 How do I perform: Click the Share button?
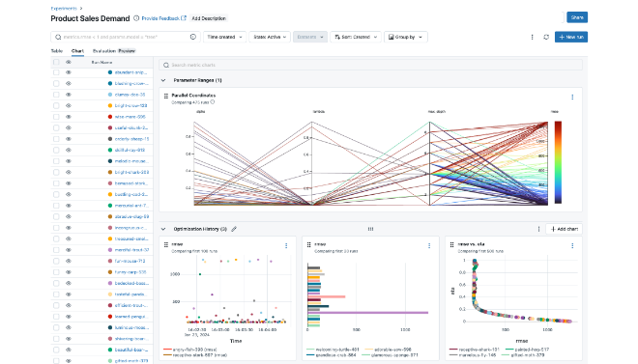point(577,17)
